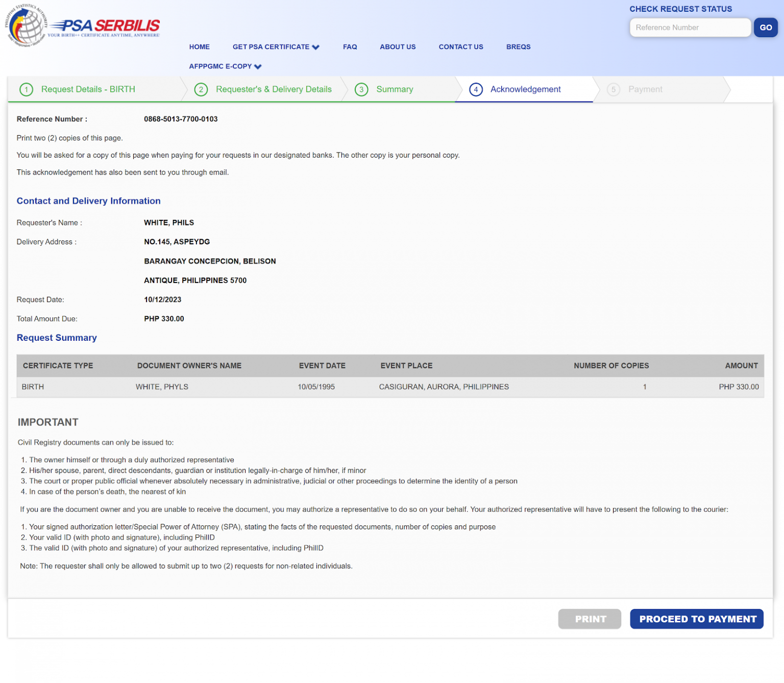Click the Reference Number input field
Viewport: 784px width, 683px height.
[x=690, y=28]
